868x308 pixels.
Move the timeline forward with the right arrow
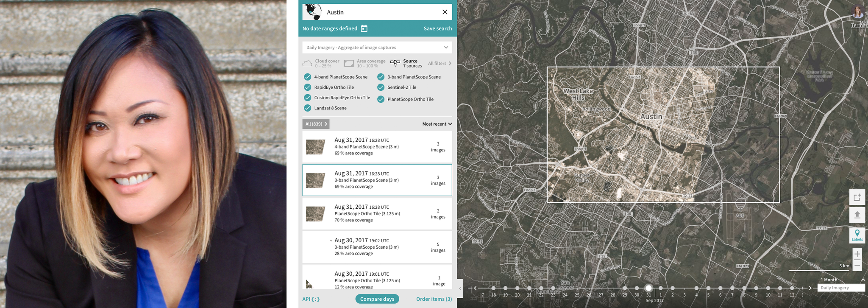[810, 288]
